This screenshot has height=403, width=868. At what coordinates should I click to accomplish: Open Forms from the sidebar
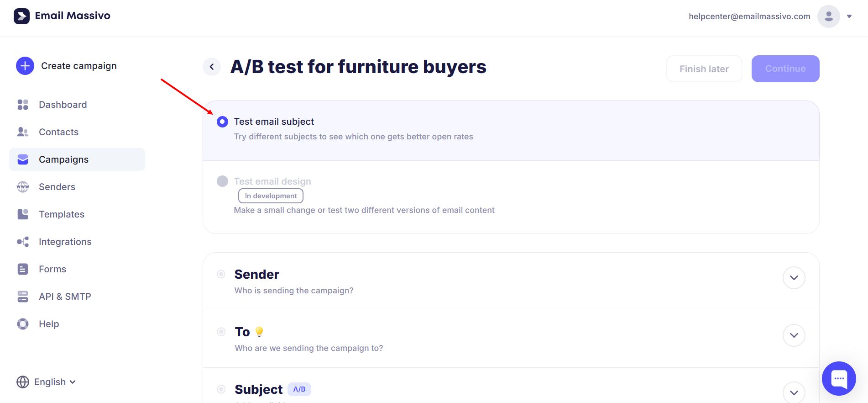pos(52,269)
